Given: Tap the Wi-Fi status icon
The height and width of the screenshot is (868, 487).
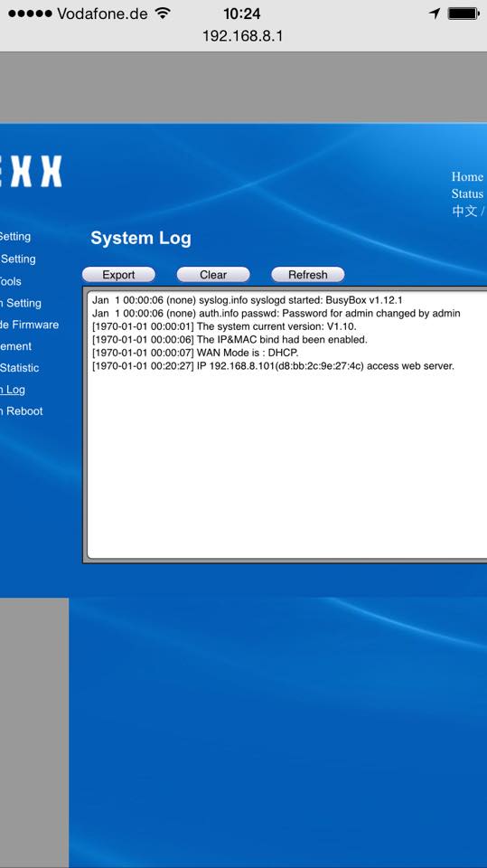Looking at the screenshot, I should point(163,13).
